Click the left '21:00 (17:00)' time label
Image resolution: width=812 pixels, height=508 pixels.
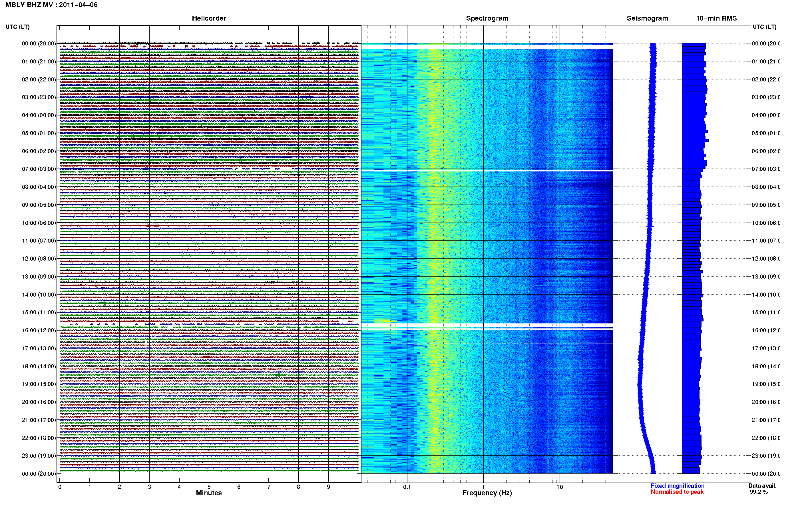click(39, 420)
